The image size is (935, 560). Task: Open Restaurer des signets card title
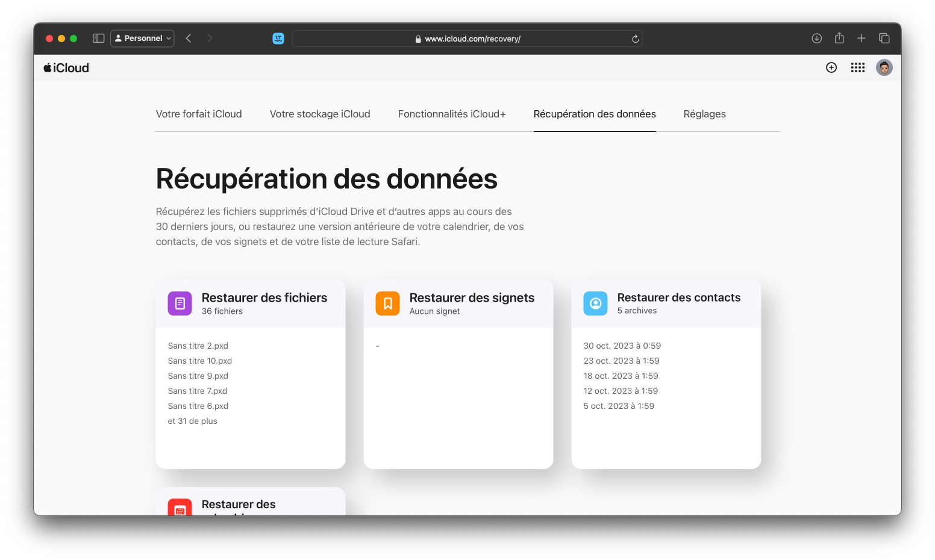[472, 297]
